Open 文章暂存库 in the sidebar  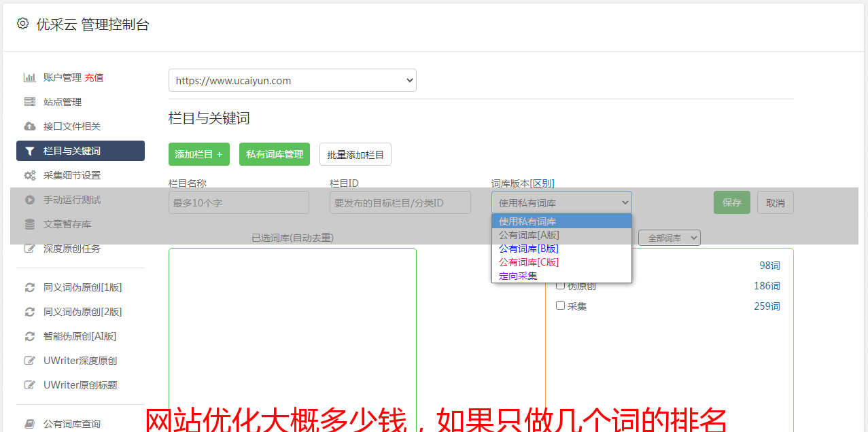67,224
